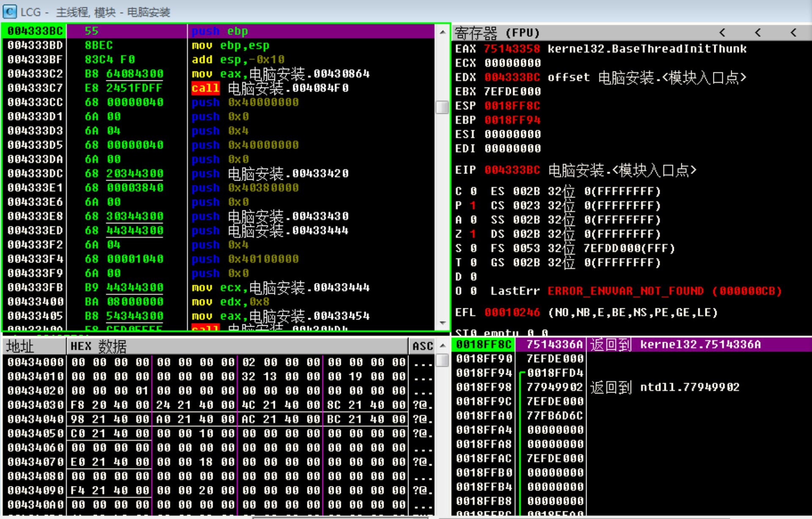Select the red call instruction at 004333C7
The width and height of the screenshot is (812, 519).
[x=206, y=88]
